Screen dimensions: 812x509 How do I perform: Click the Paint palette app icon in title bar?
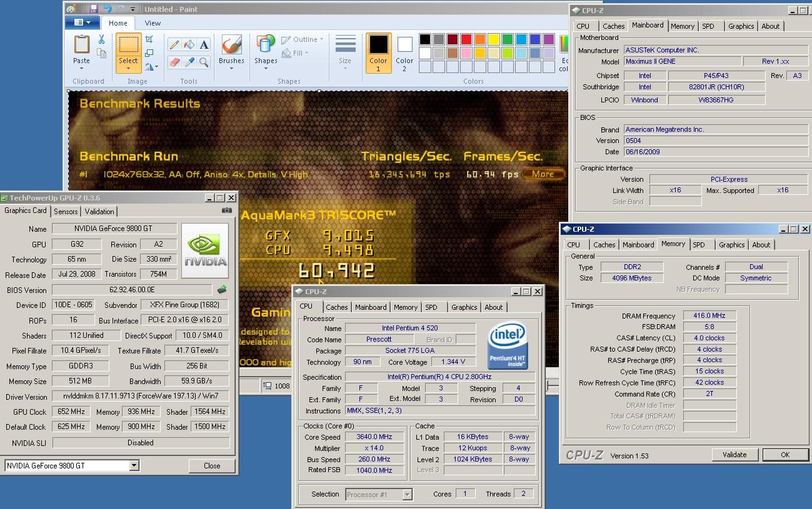click(71, 9)
